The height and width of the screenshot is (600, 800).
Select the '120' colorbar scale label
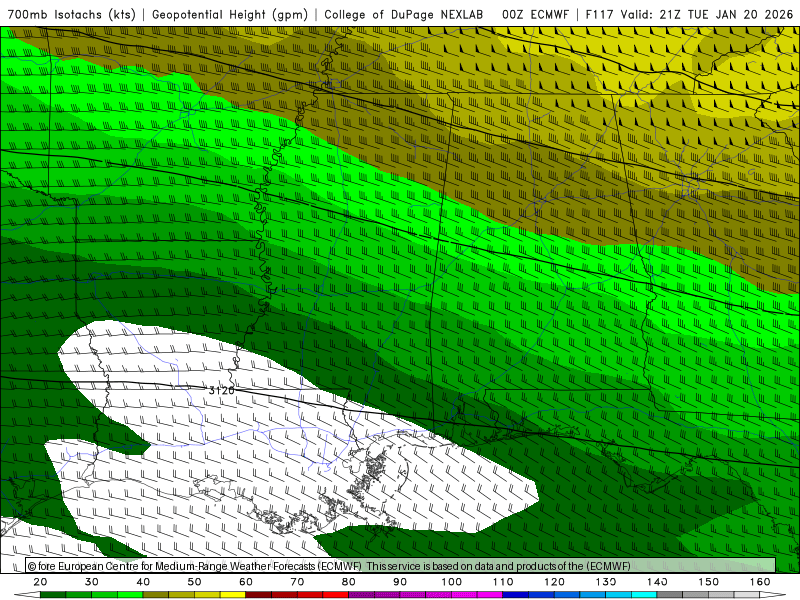pos(554,582)
